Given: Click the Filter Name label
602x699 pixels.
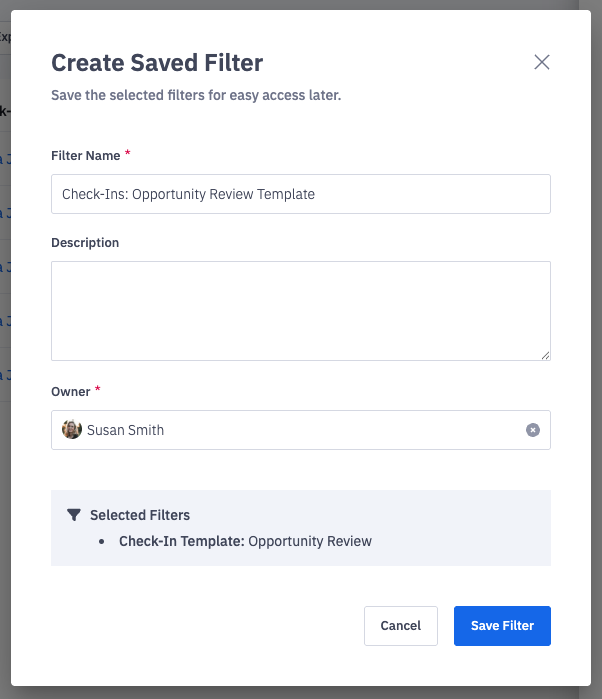Looking at the screenshot, I should (x=85, y=156).
